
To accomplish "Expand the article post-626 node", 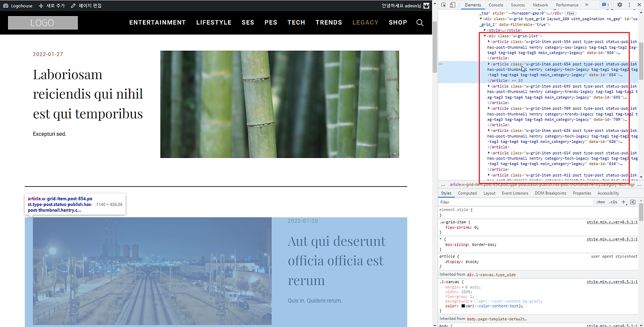I will (x=489, y=130).
